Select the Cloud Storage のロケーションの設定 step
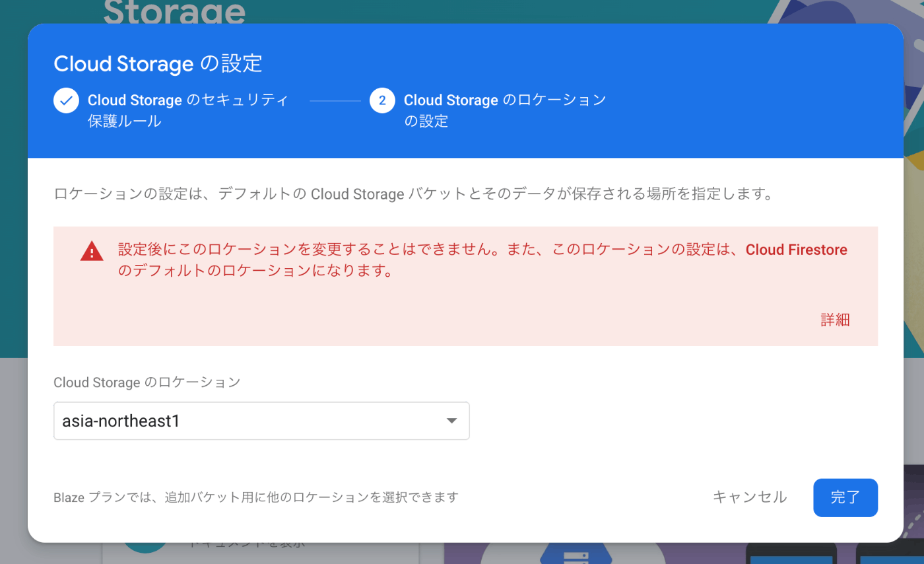 click(x=505, y=111)
